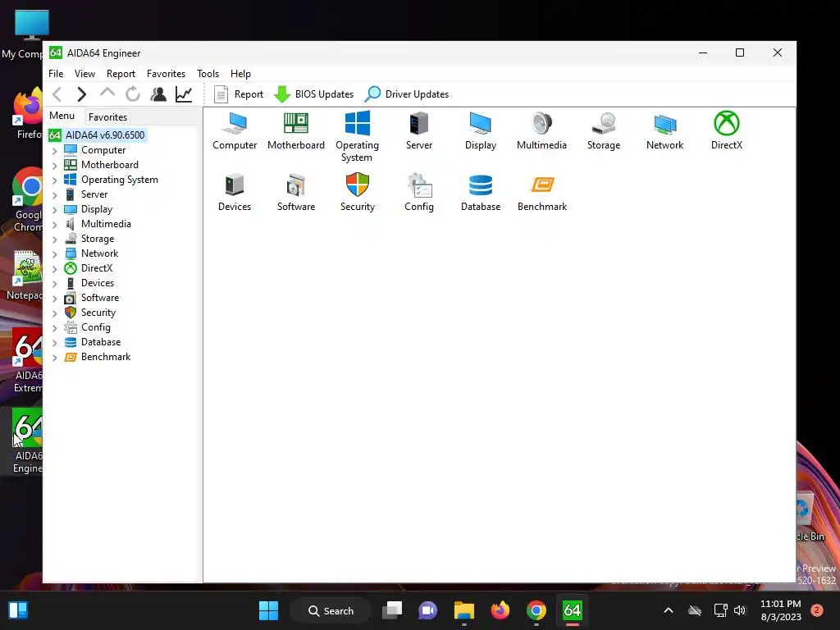Open the Windows Start button

click(268, 610)
